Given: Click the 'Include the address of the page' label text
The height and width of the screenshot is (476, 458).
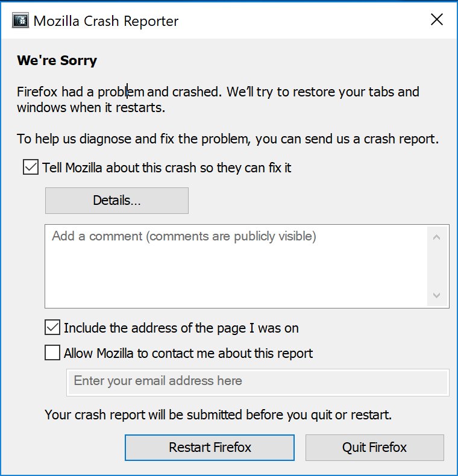Looking at the screenshot, I should pyautogui.click(x=181, y=328).
